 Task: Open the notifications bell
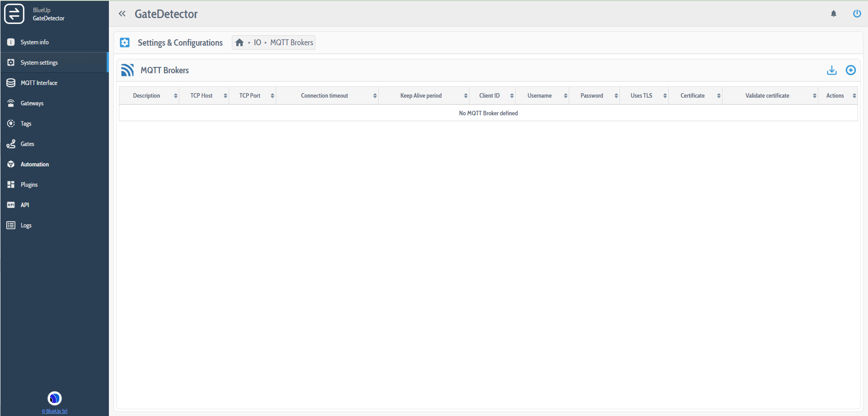pyautogui.click(x=834, y=14)
